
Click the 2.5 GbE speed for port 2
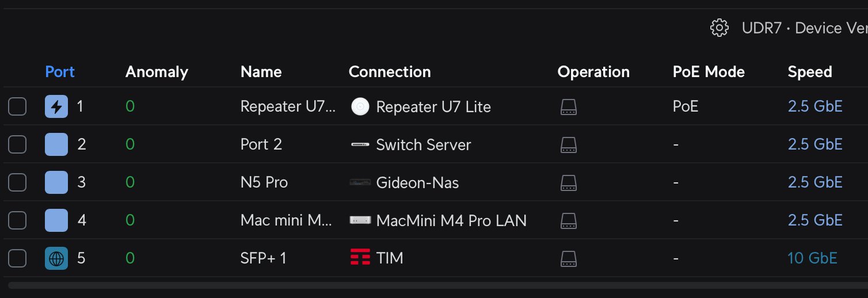pyautogui.click(x=814, y=144)
